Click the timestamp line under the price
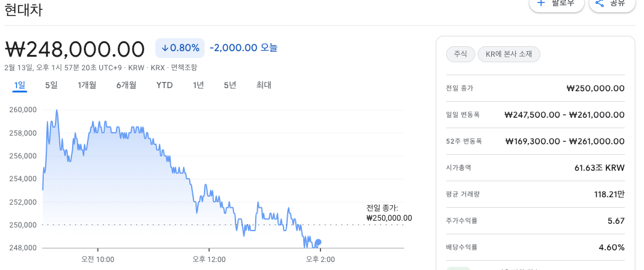This screenshot has width=644, height=270. coord(100,67)
